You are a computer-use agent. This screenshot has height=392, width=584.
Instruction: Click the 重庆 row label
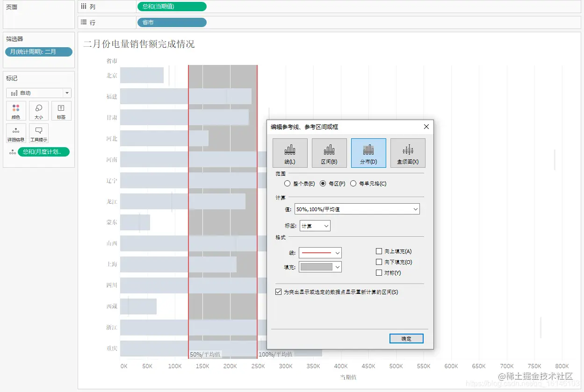pos(112,349)
